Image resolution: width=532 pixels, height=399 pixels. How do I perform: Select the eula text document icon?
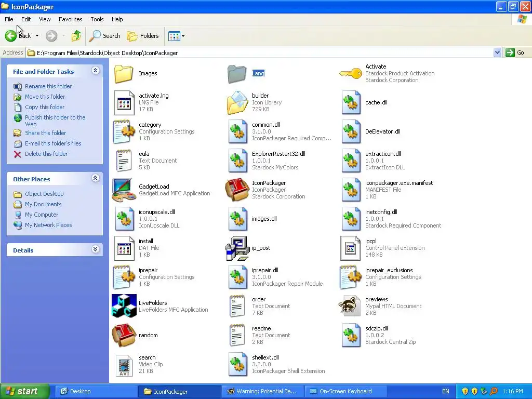(124, 161)
